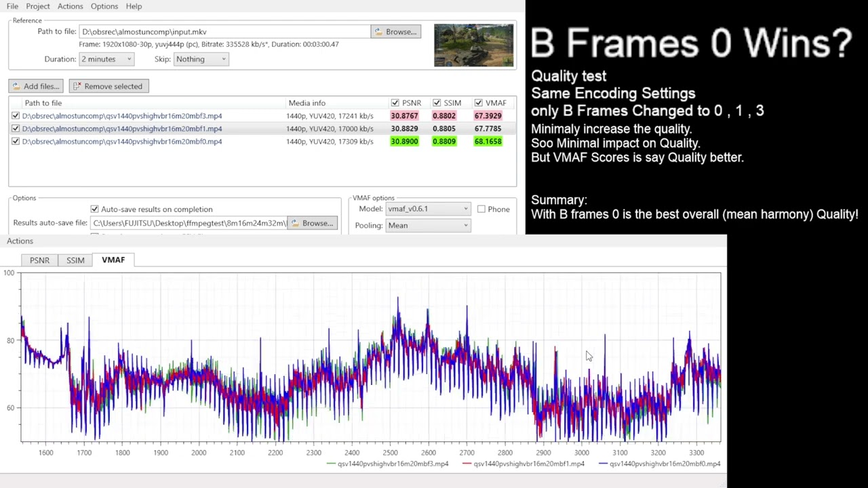Browse for the results auto-save file
The image size is (868, 488).
coord(313,223)
